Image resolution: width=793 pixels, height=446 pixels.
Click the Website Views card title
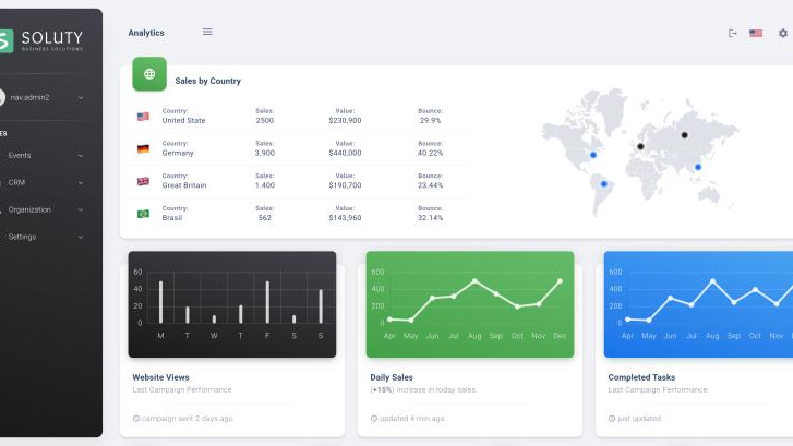pyautogui.click(x=161, y=377)
